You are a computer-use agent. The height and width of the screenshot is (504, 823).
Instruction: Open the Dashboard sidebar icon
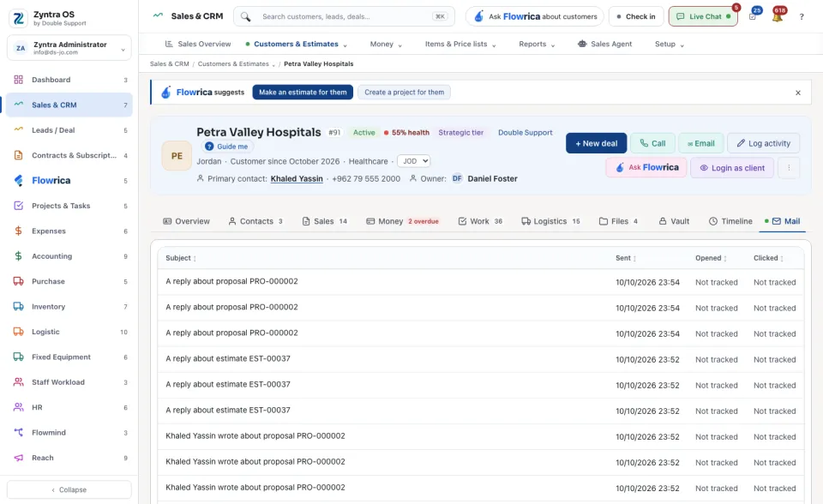(18, 80)
